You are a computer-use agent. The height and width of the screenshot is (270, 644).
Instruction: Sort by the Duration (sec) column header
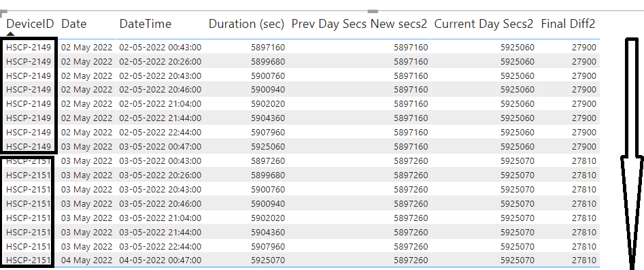point(246,24)
